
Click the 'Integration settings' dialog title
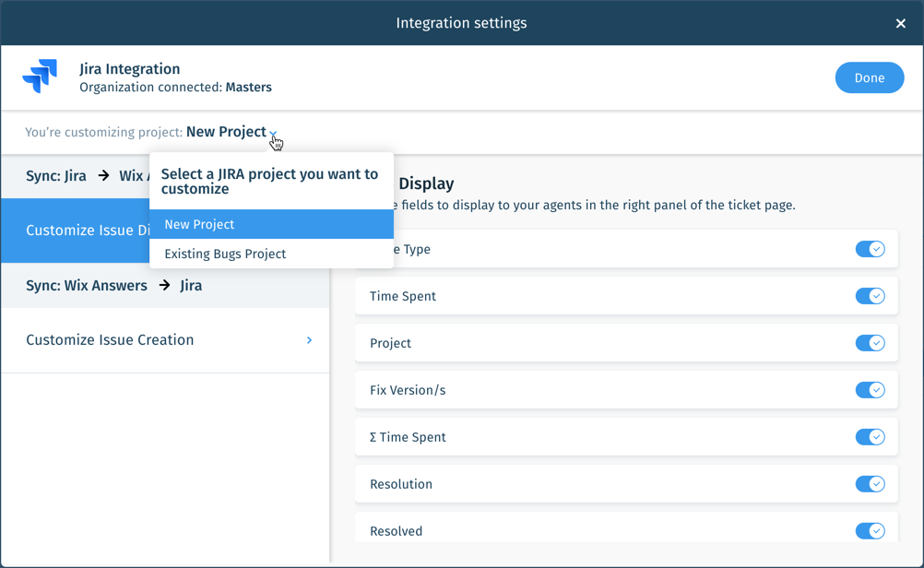(461, 23)
